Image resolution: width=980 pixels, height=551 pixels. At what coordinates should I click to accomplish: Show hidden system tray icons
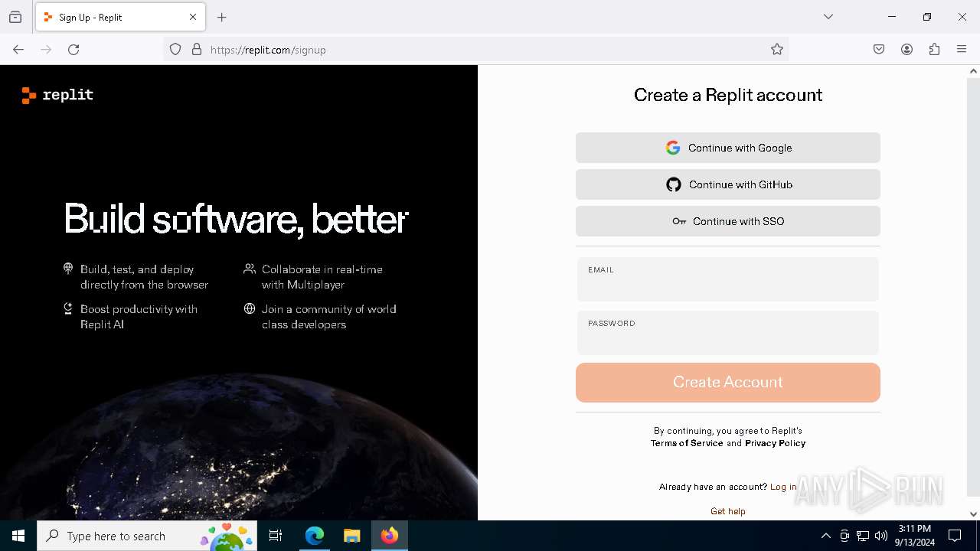tap(825, 536)
